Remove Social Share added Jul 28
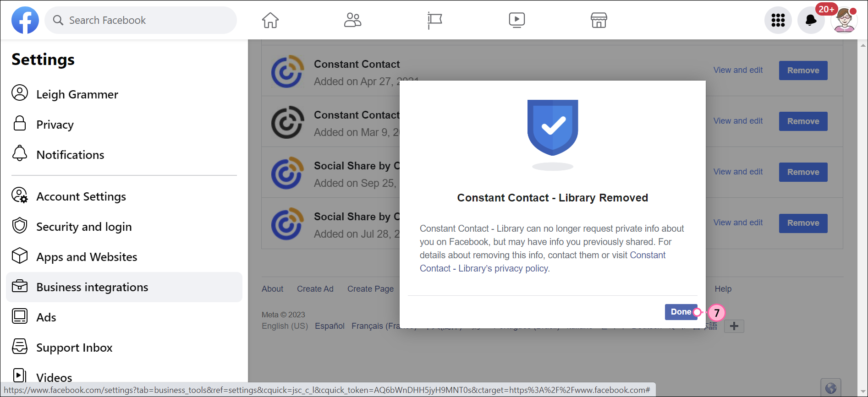Image resolution: width=868 pixels, height=397 pixels. [x=803, y=223]
